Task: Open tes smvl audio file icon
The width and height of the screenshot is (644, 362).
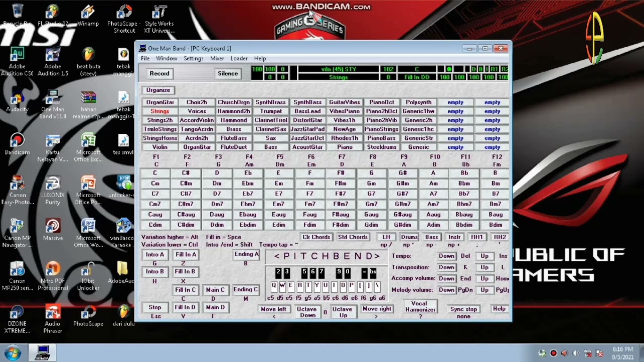Action: (x=124, y=144)
